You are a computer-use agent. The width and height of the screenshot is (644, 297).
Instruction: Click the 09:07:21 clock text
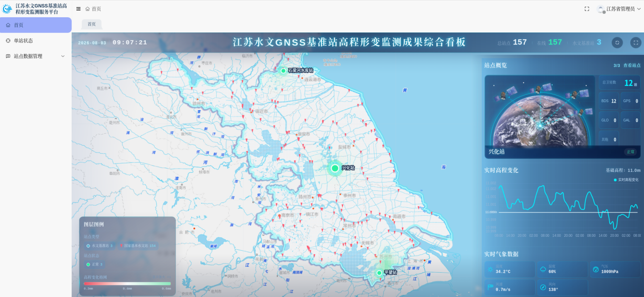pos(130,42)
